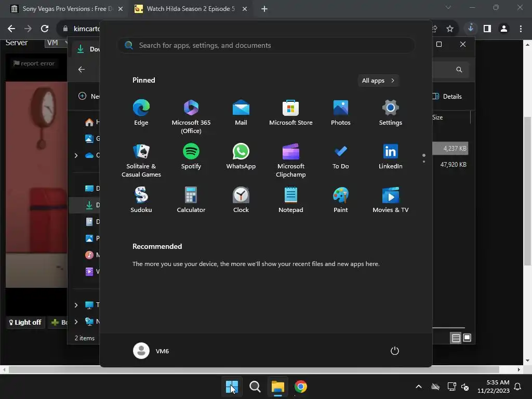Launch the Photos app
The image size is (532, 399).
click(x=341, y=113)
